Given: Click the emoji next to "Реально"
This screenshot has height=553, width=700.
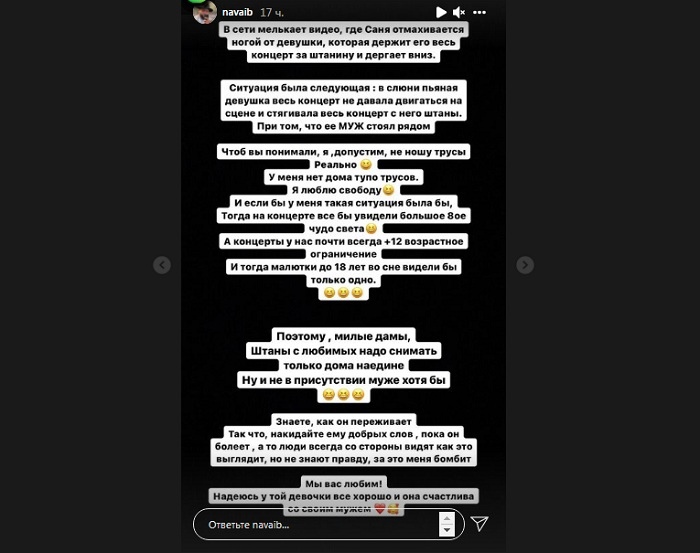Looking at the screenshot, I should click(x=366, y=164).
